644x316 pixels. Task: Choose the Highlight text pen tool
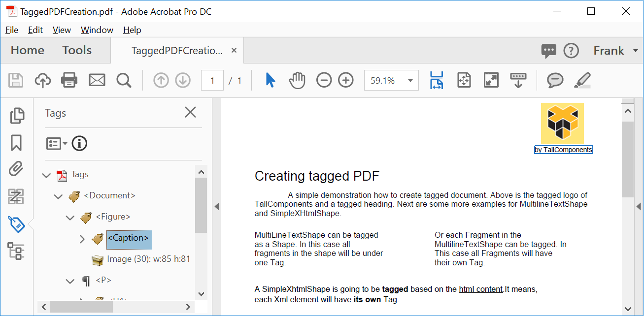pyautogui.click(x=582, y=80)
